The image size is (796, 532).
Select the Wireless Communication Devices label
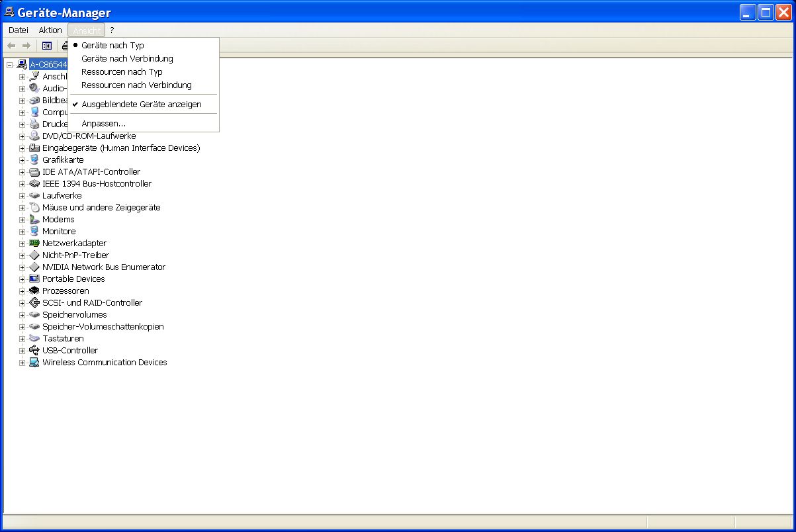pos(105,362)
